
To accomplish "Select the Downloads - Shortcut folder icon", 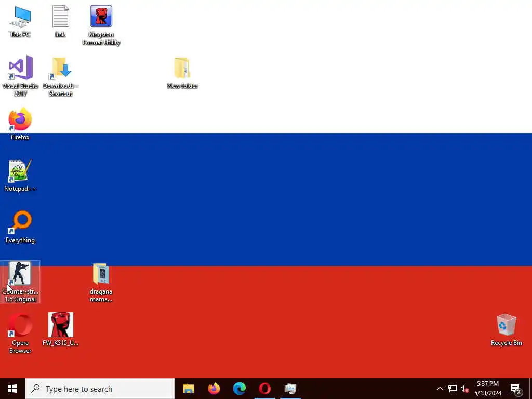I will click(60, 77).
